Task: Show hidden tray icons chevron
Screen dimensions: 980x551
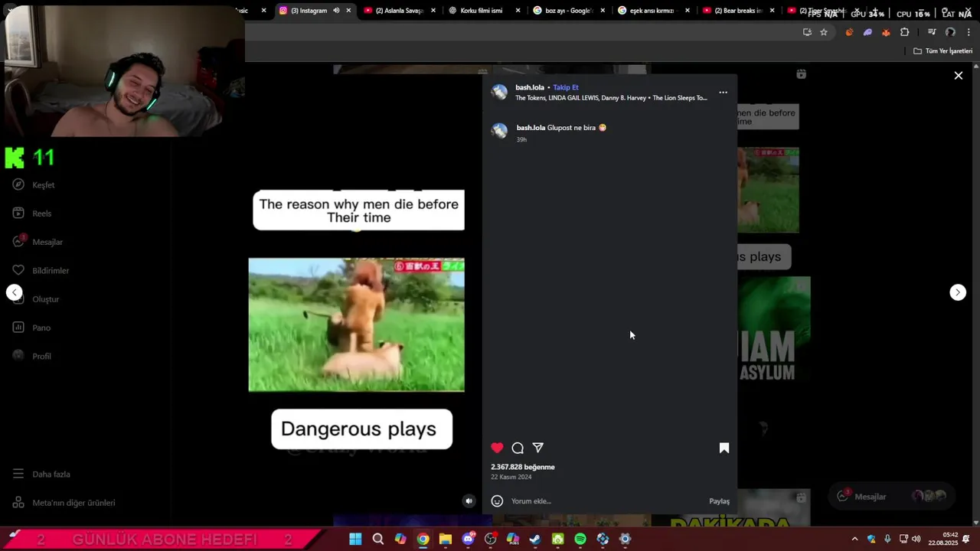Action: point(854,540)
